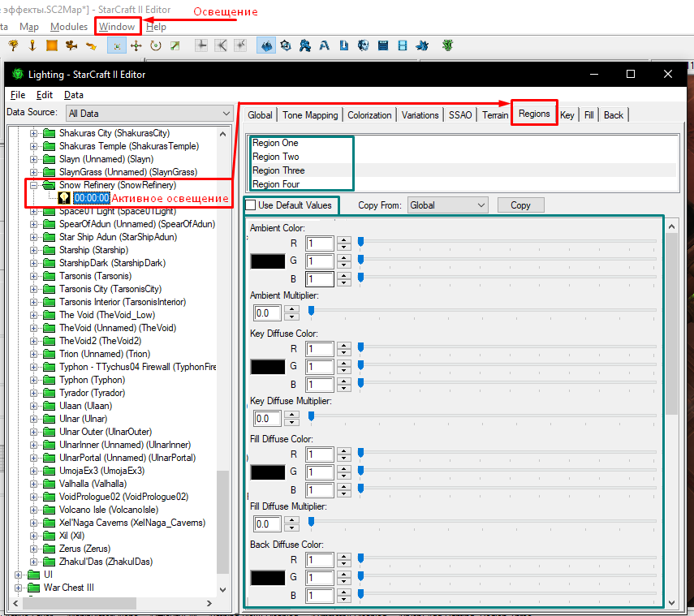Select the Xel'Naga Caverns tree item
The height and width of the screenshot is (616, 694).
(x=132, y=523)
